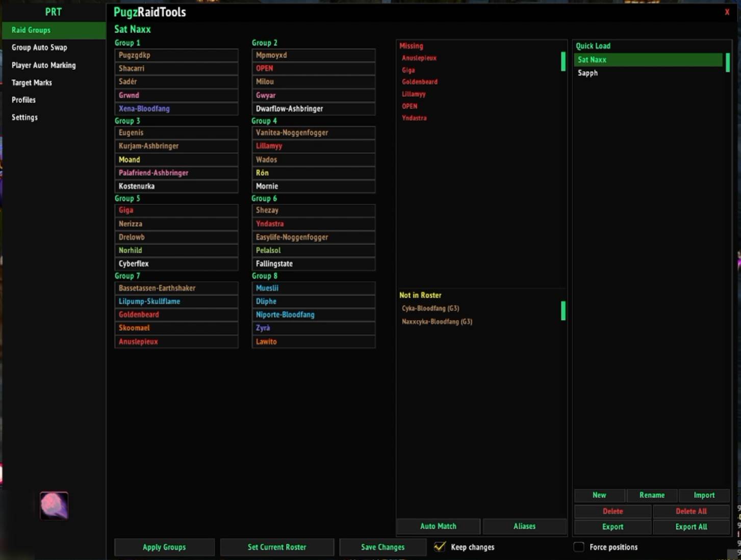741x560 pixels.
Task: Click the Vanitea-Noggenfogger slot
Action: coord(314,132)
